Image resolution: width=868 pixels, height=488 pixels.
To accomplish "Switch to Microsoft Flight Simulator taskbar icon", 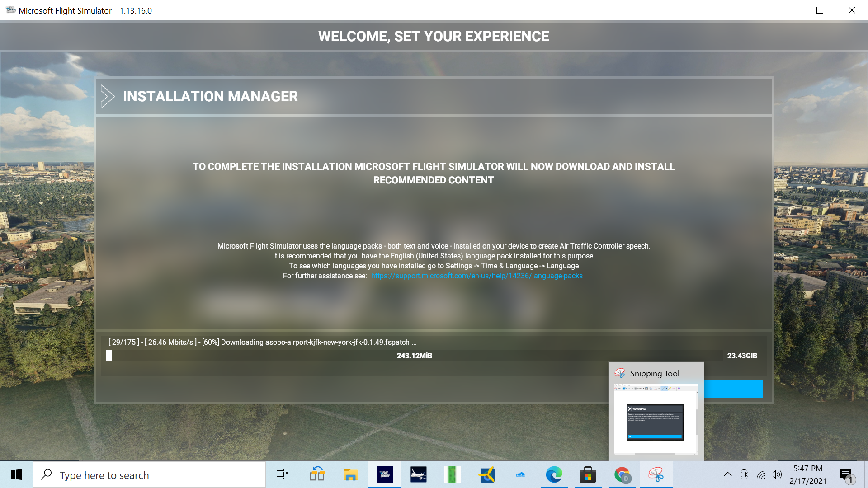I will pyautogui.click(x=385, y=475).
